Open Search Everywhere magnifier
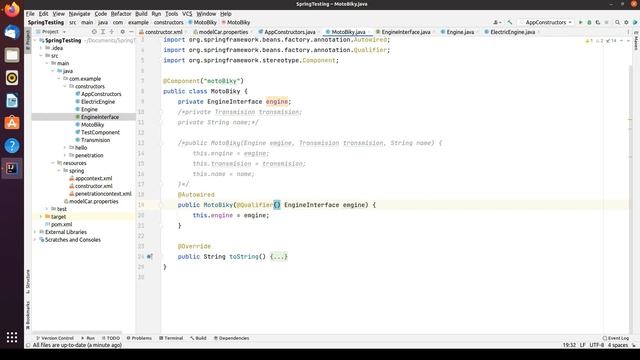This screenshot has height=360, width=640. point(617,22)
